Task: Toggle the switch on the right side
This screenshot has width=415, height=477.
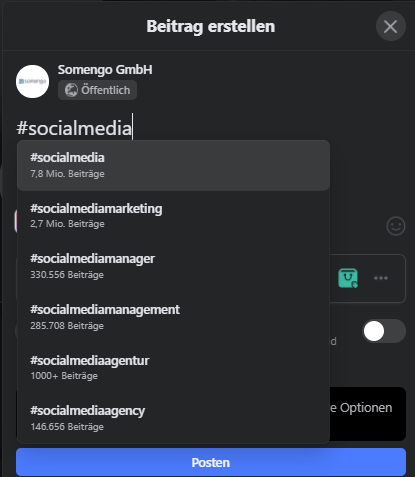Action: click(384, 331)
